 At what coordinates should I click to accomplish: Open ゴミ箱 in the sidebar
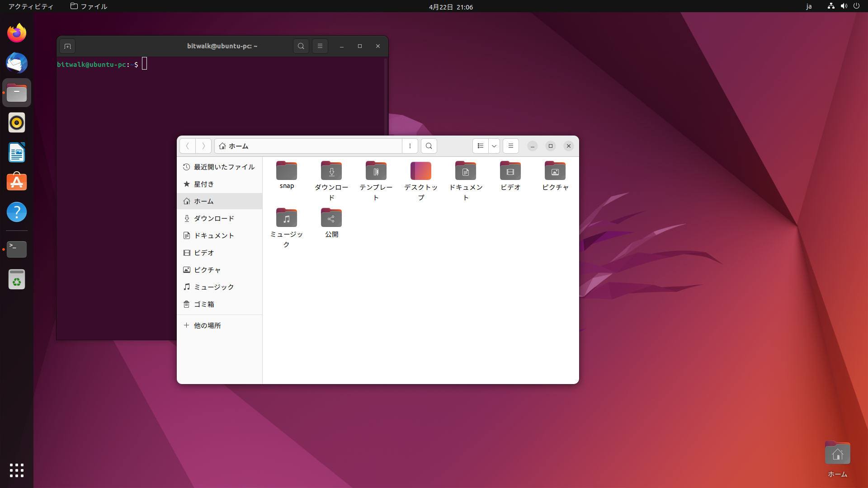204,305
